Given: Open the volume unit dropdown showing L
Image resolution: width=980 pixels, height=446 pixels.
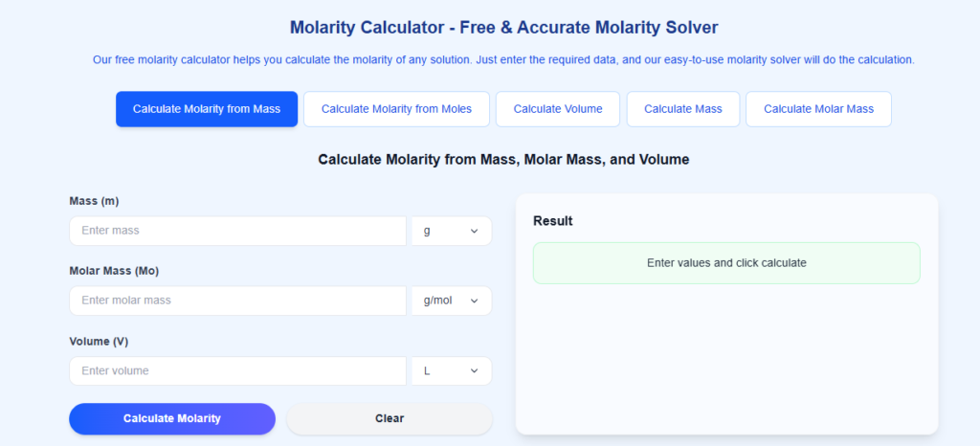Looking at the screenshot, I should (x=452, y=370).
